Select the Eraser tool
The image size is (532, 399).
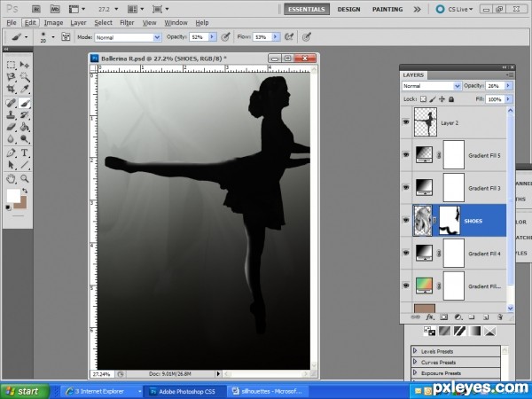click(x=12, y=127)
